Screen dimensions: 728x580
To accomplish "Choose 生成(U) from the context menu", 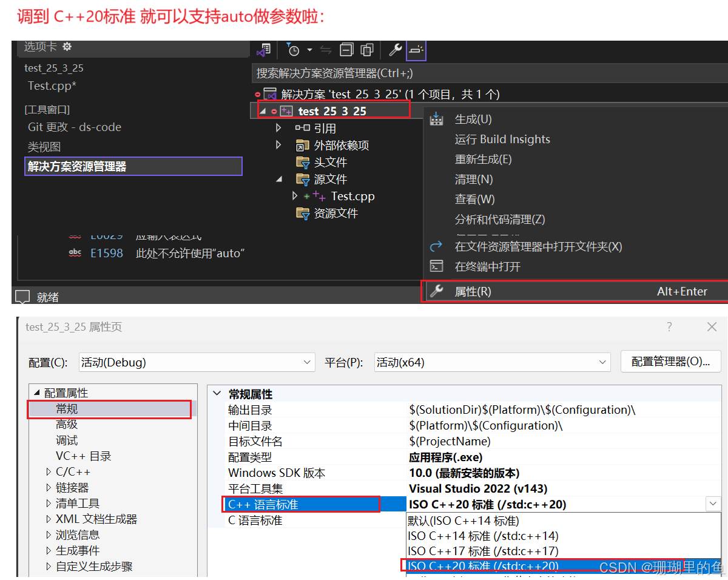I will (473, 119).
